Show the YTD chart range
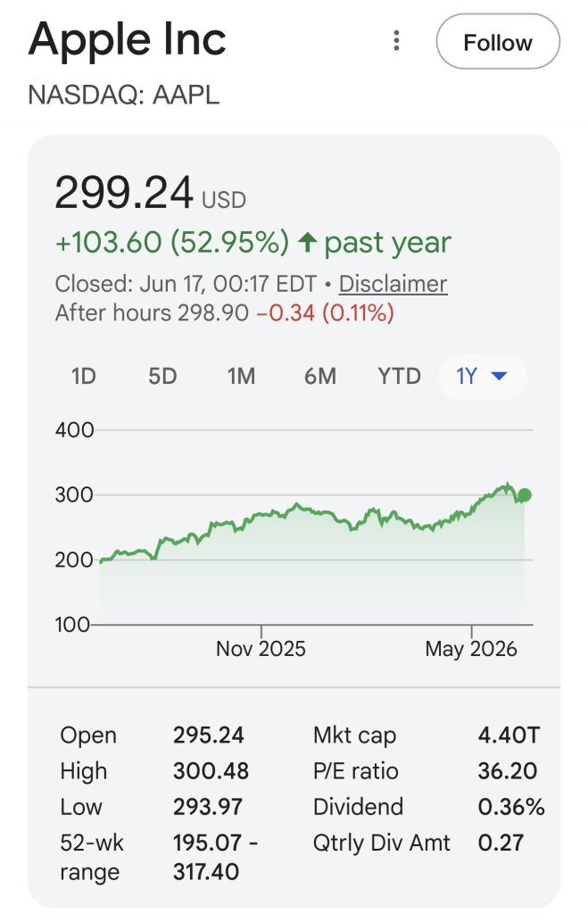 [x=399, y=376]
